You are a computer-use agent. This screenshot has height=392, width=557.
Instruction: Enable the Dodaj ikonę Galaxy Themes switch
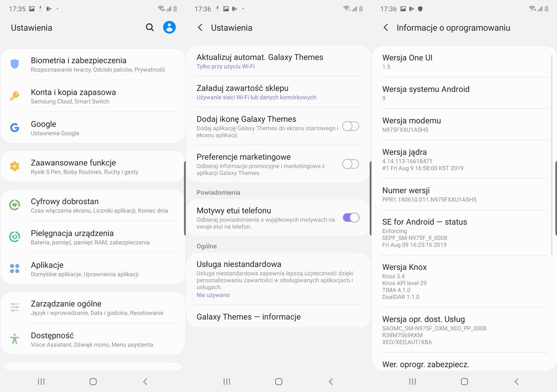[351, 126]
